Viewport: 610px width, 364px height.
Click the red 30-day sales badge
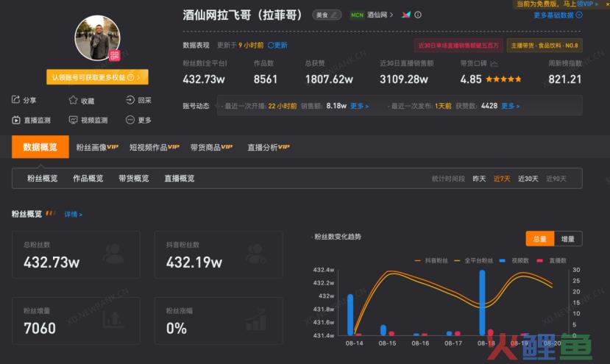tap(458, 46)
